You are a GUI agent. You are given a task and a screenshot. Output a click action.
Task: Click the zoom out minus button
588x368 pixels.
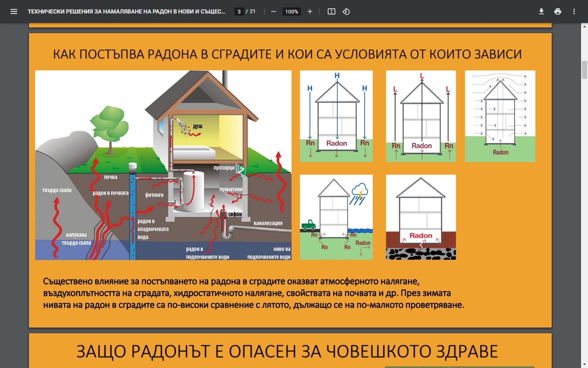(274, 11)
